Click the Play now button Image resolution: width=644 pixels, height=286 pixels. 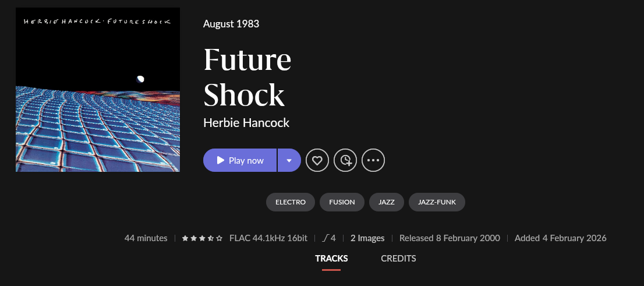click(240, 160)
